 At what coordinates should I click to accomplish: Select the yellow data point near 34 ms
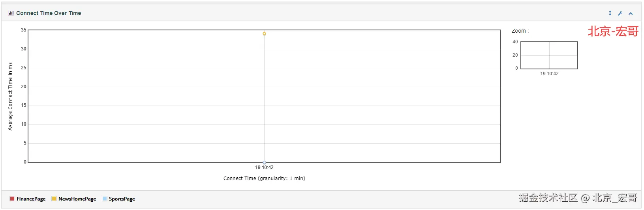click(x=264, y=33)
